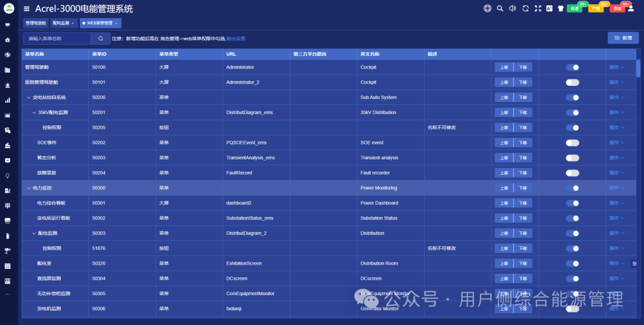Viewport: 644px width, 325px height.
Task: Open the red 事故 alarm badge
Action: pos(617,8)
